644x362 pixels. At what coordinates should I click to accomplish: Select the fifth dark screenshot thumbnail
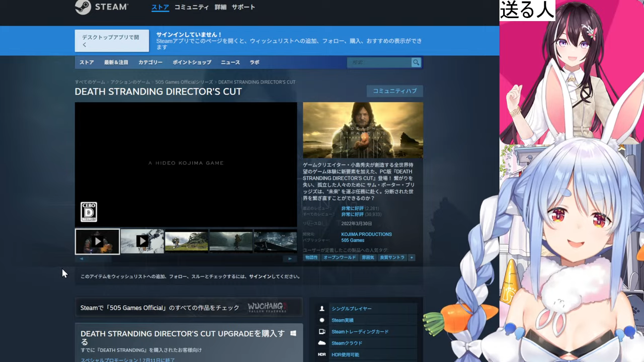(275, 241)
